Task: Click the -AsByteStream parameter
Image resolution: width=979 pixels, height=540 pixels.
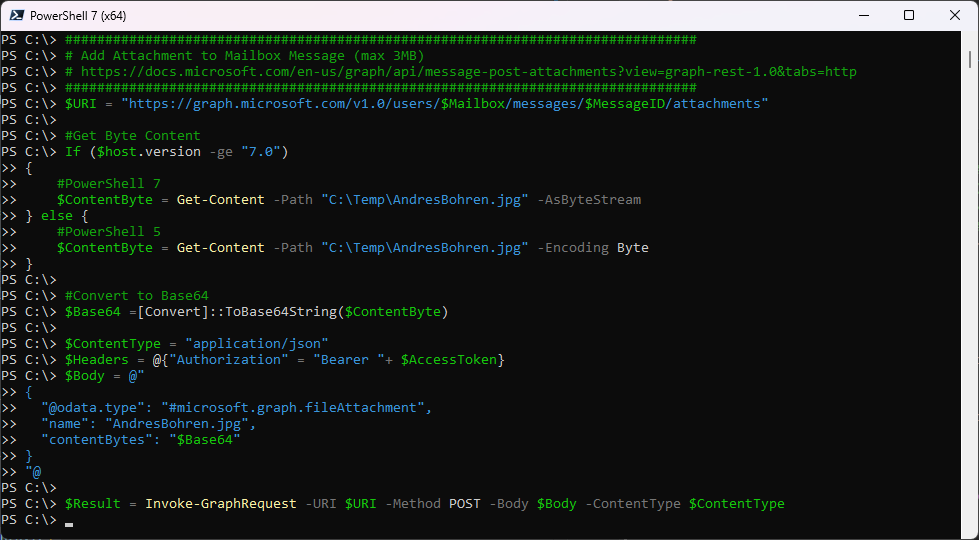Action: pyautogui.click(x=589, y=200)
